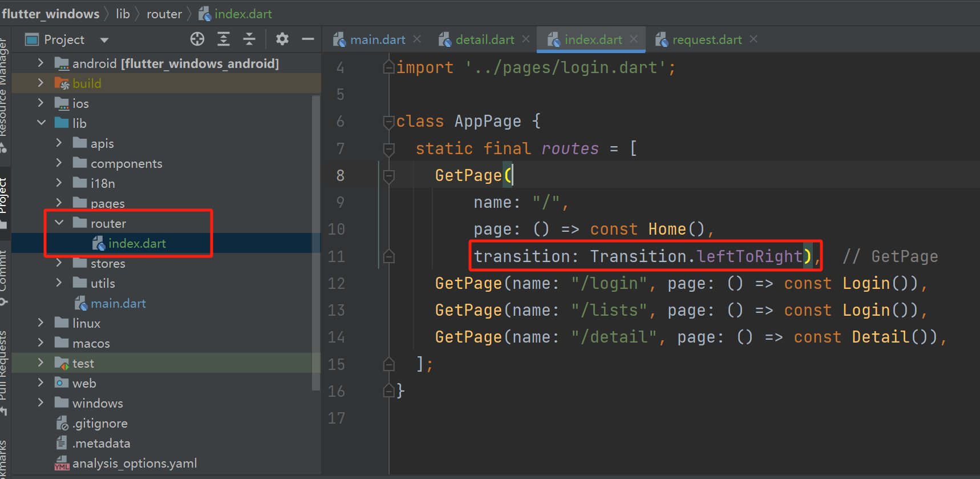Image resolution: width=980 pixels, height=479 pixels.
Task: Click the Detail() call on line 14
Action: coord(890,337)
